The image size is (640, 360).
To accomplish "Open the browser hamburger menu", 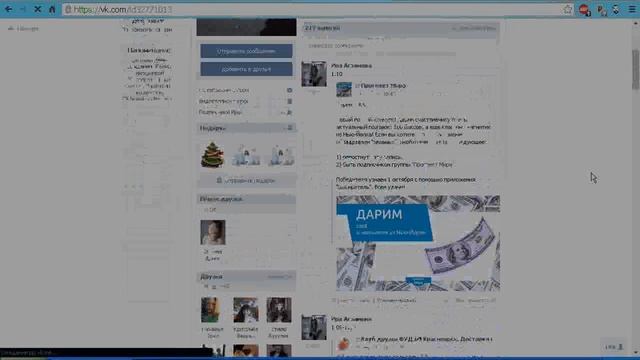I will point(632,9).
